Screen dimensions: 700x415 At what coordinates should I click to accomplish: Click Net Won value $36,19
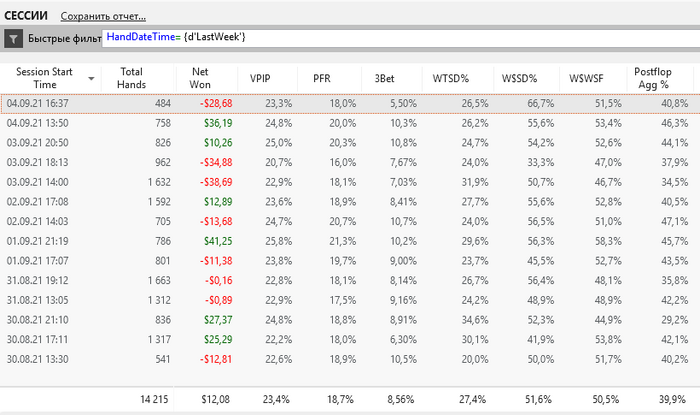pyautogui.click(x=218, y=123)
